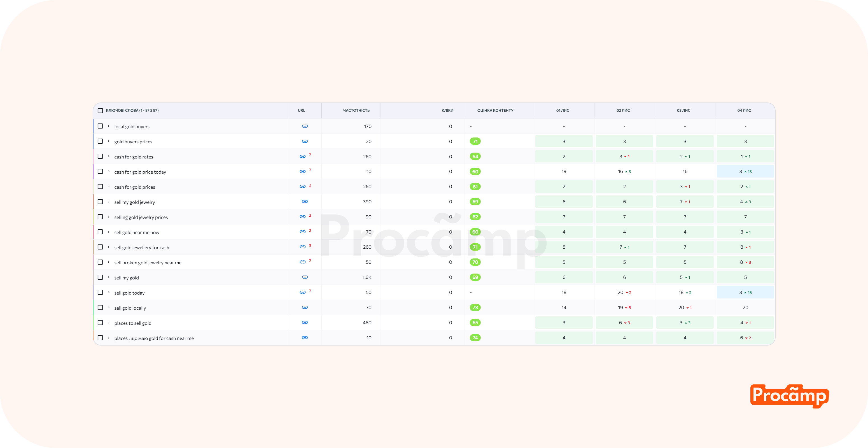Click the keyword sell gold near me now
868x448 pixels.
[136, 232]
